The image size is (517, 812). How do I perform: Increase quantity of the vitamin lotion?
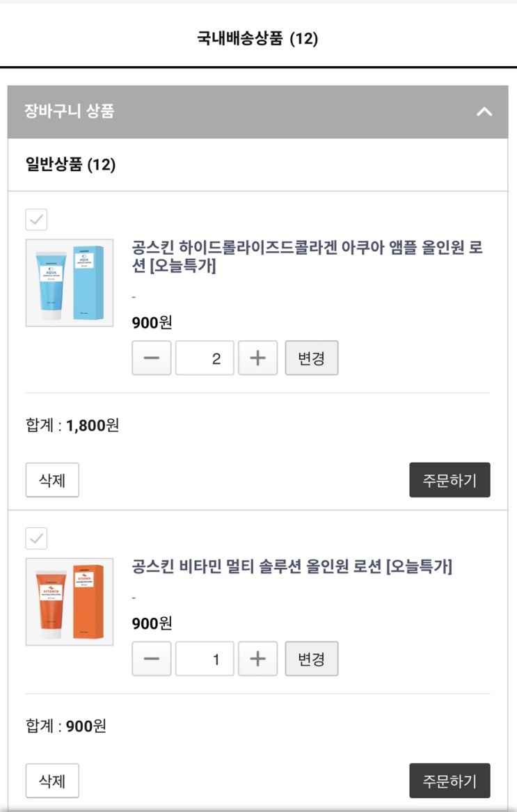click(257, 659)
